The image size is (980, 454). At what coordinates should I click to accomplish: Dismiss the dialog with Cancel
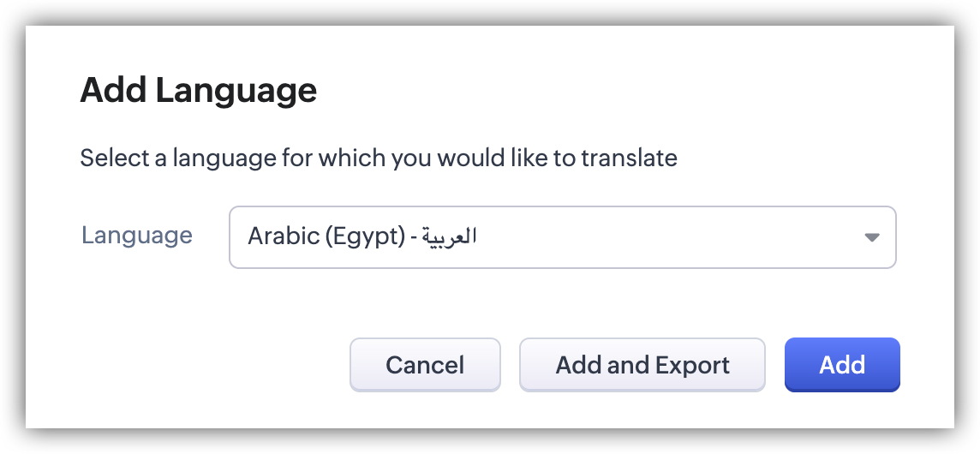(x=425, y=365)
